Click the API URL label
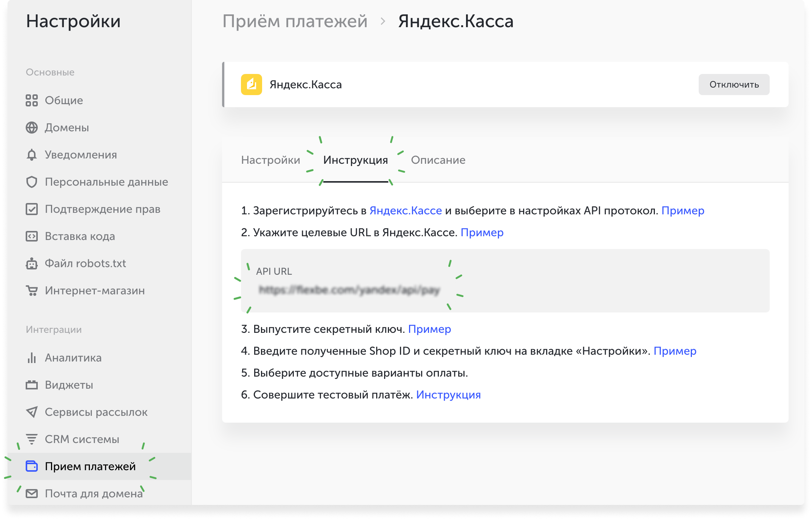The height and width of the screenshot is (520, 812). pos(274,271)
